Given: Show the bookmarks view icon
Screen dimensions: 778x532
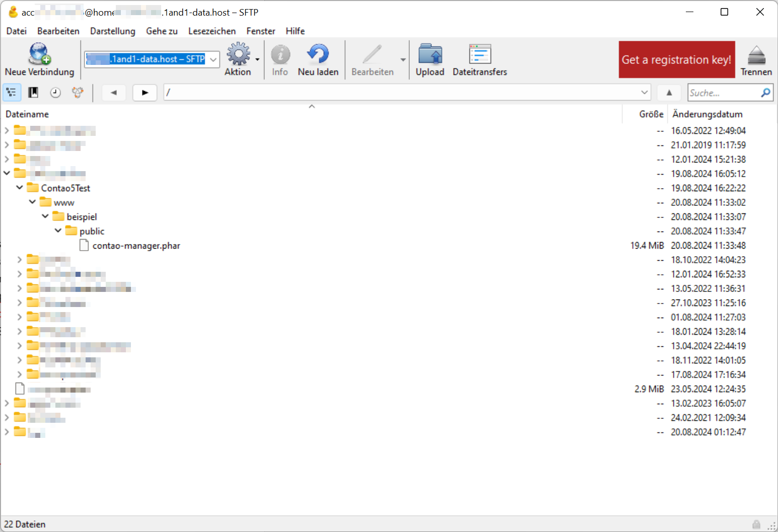Looking at the screenshot, I should pyautogui.click(x=33, y=93).
